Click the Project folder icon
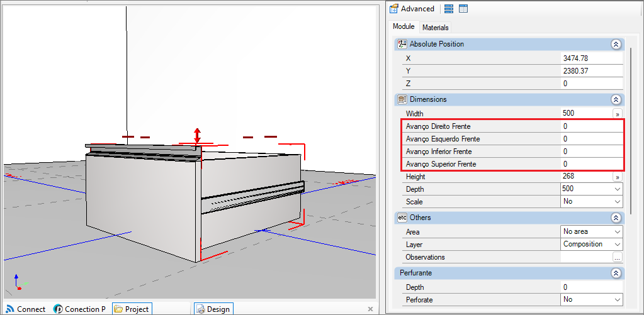Screen dimensions: 644x315 click(118, 309)
